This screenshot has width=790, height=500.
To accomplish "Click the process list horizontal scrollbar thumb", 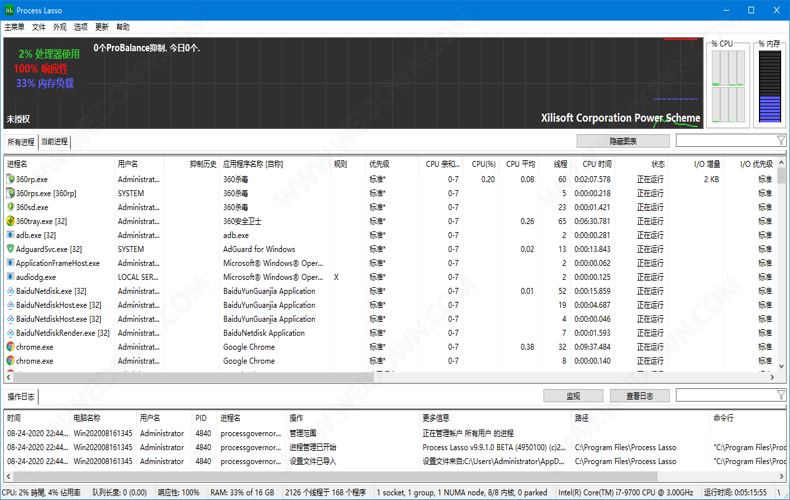I will coord(193,377).
